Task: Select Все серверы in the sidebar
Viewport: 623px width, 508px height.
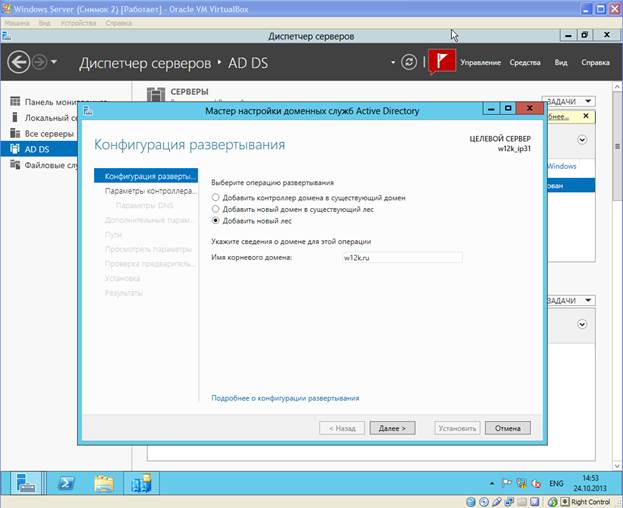Action: coord(49,134)
